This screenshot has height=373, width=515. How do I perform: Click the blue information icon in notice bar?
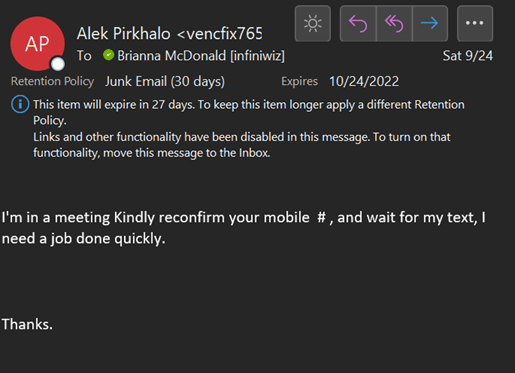[20, 104]
